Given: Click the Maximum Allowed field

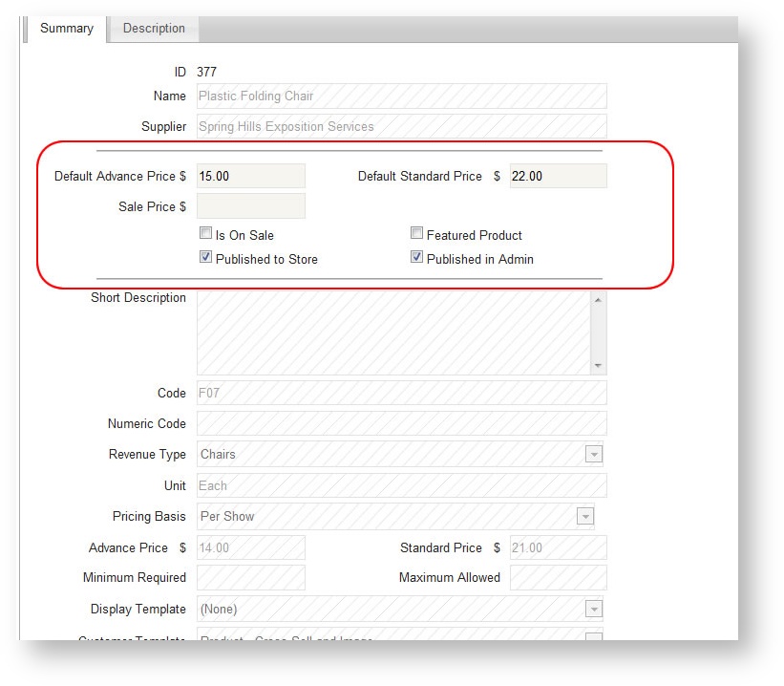Looking at the screenshot, I should coord(558,578).
